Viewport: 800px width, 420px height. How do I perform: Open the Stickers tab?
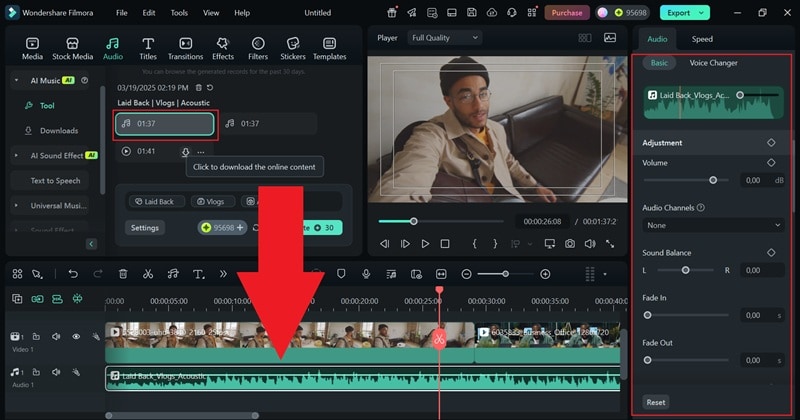coord(293,49)
